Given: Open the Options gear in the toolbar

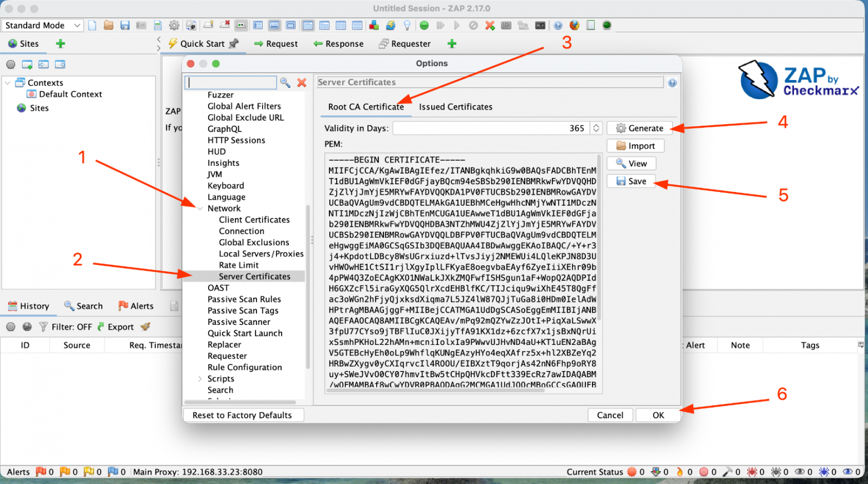Looking at the screenshot, I should click(174, 25).
